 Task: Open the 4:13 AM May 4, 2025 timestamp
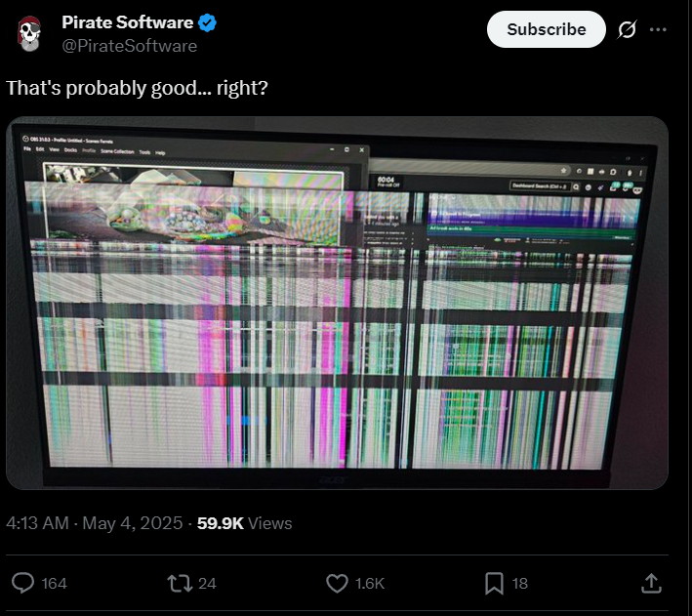(95, 523)
